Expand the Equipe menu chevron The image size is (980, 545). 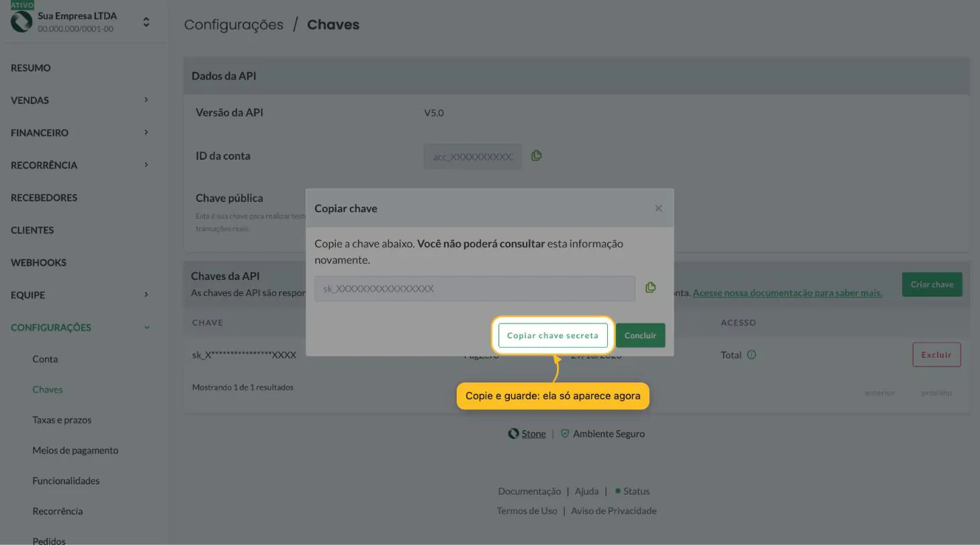tap(146, 295)
